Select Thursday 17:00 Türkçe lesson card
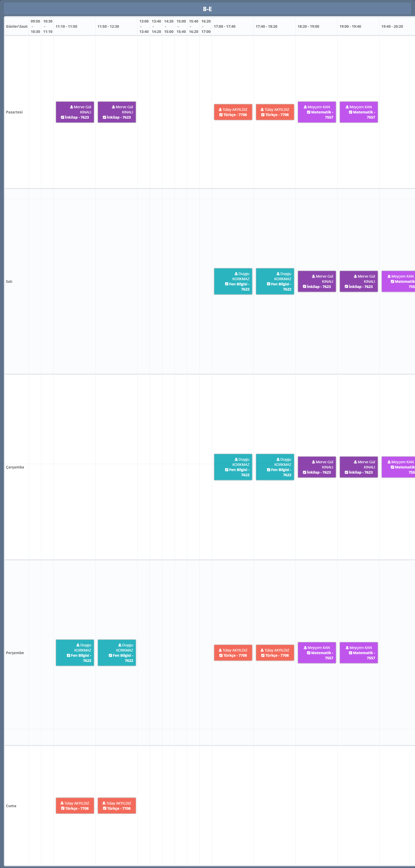This screenshot has width=415, height=868. (233, 653)
